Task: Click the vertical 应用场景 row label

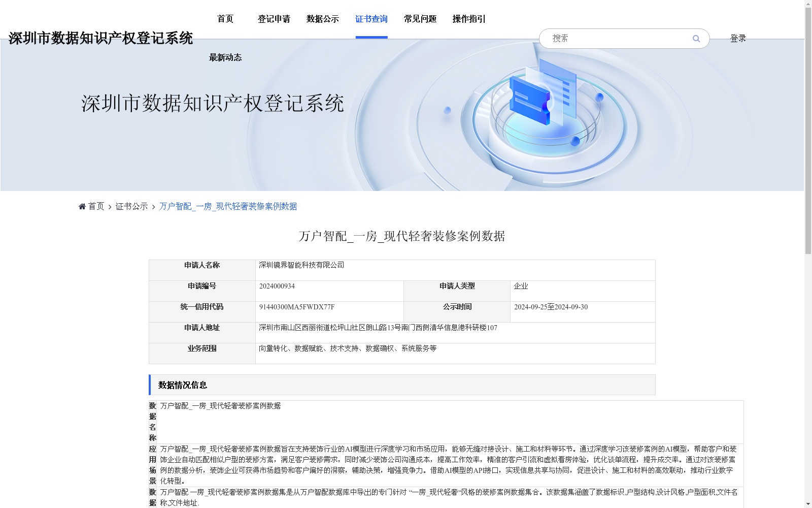Action: tap(153, 465)
